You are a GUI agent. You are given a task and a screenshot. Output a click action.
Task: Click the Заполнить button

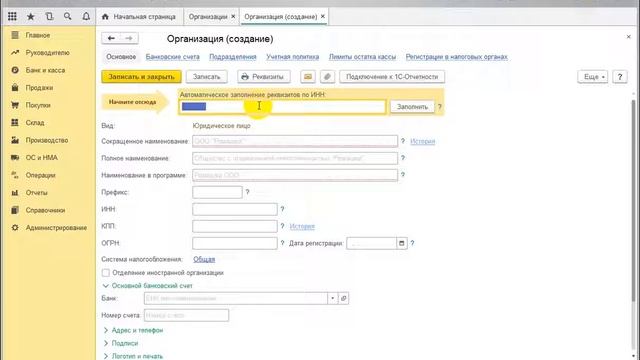click(x=412, y=107)
